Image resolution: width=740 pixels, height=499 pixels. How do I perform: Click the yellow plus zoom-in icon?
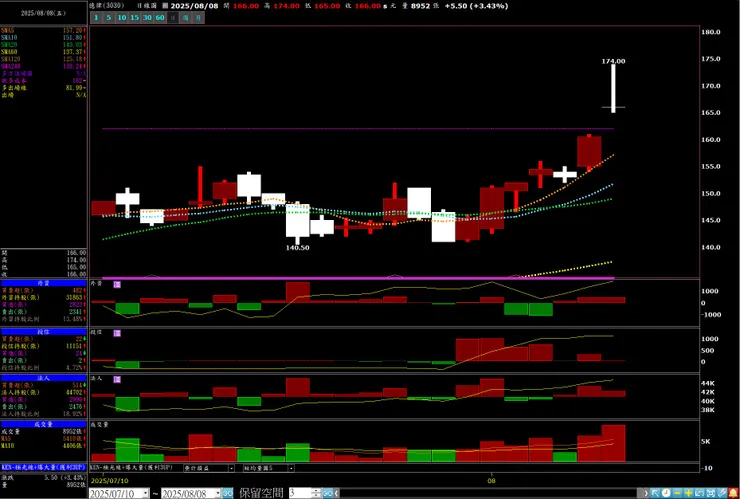[688, 493]
